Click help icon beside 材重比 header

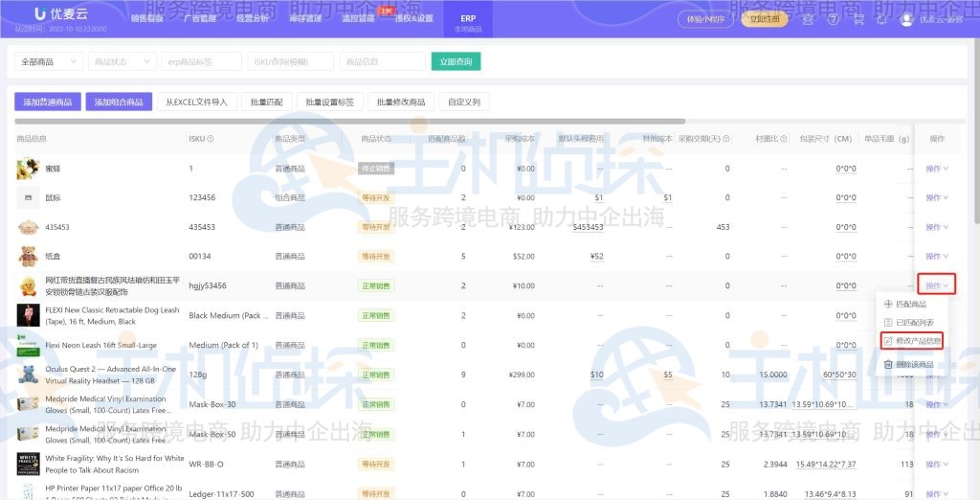(785, 139)
